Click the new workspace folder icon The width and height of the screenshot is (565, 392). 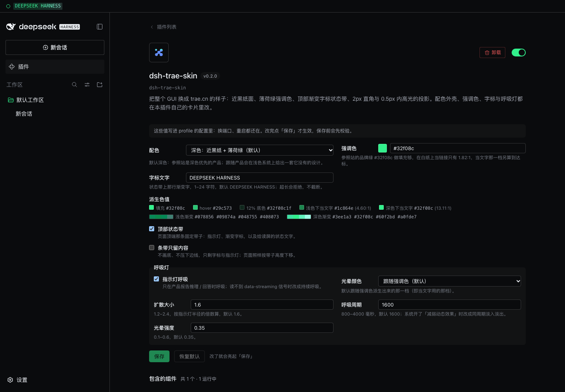[100, 85]
